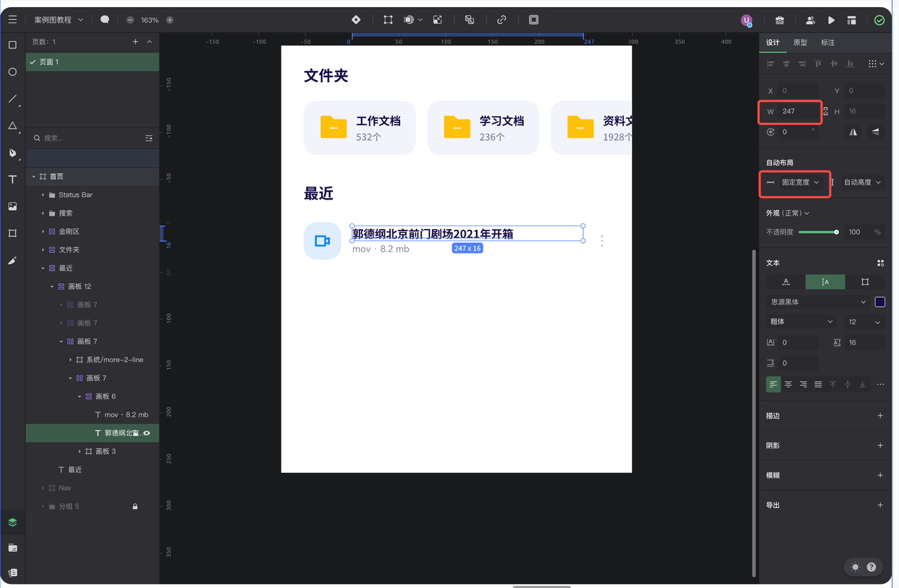Click the Play preview icon
The image size is (899, 588).
[831, 20]
